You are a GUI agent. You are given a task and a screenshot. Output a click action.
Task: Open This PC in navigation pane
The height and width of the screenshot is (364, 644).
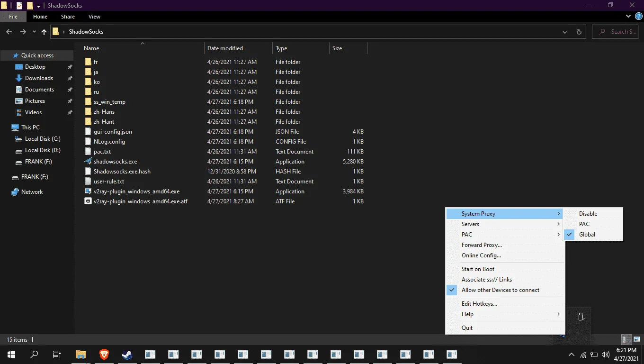30,127
